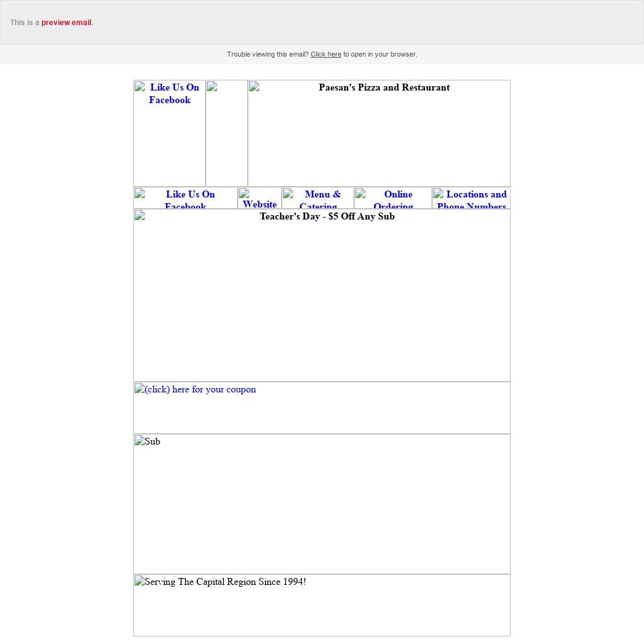Click the red 'preview email' text
The height and width of the screenshot is (644, 644).
[x=66, y=23]
